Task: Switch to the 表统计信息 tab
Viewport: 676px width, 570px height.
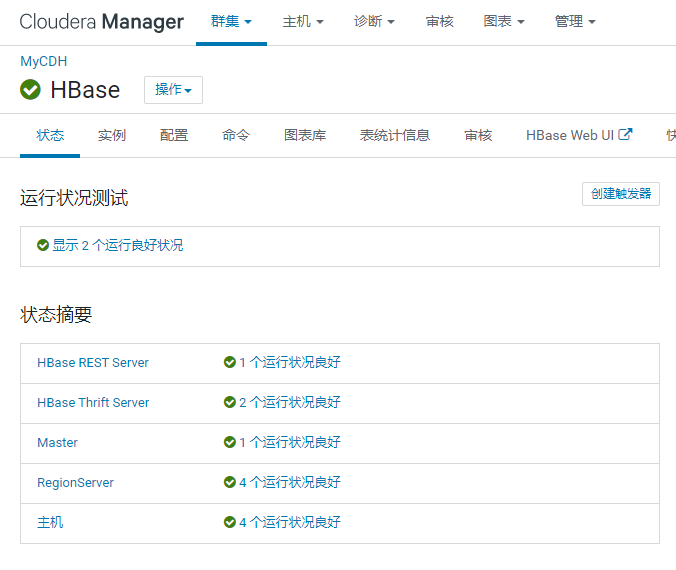Action: 395,135
